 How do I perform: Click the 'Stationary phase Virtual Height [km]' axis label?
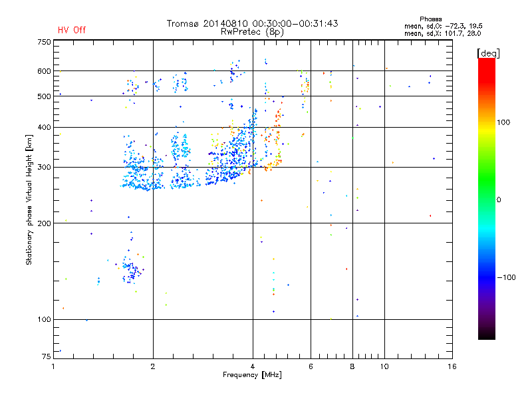click(29, 200)
